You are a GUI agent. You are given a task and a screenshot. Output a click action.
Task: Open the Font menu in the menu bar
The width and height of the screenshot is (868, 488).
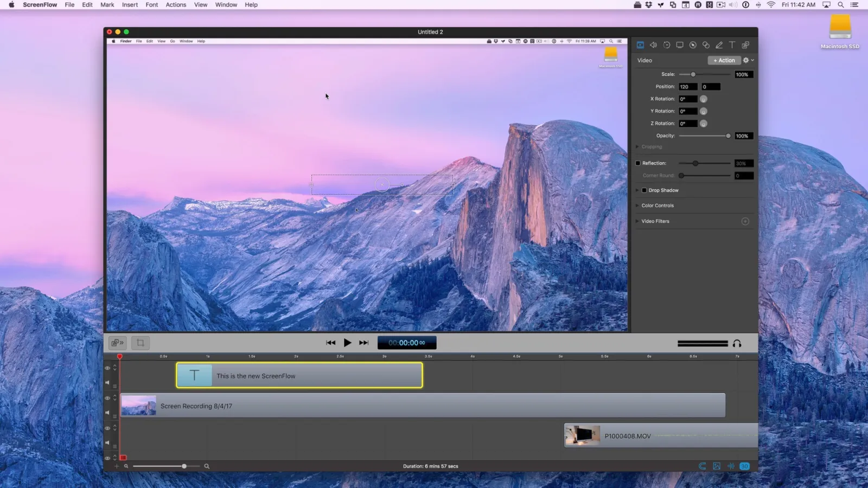point(151,4)
